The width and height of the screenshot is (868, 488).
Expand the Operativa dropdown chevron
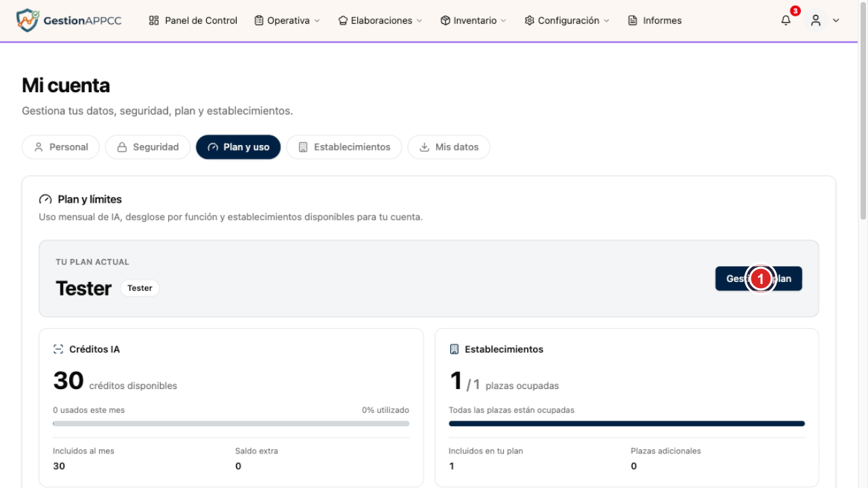tap(317, 21)
